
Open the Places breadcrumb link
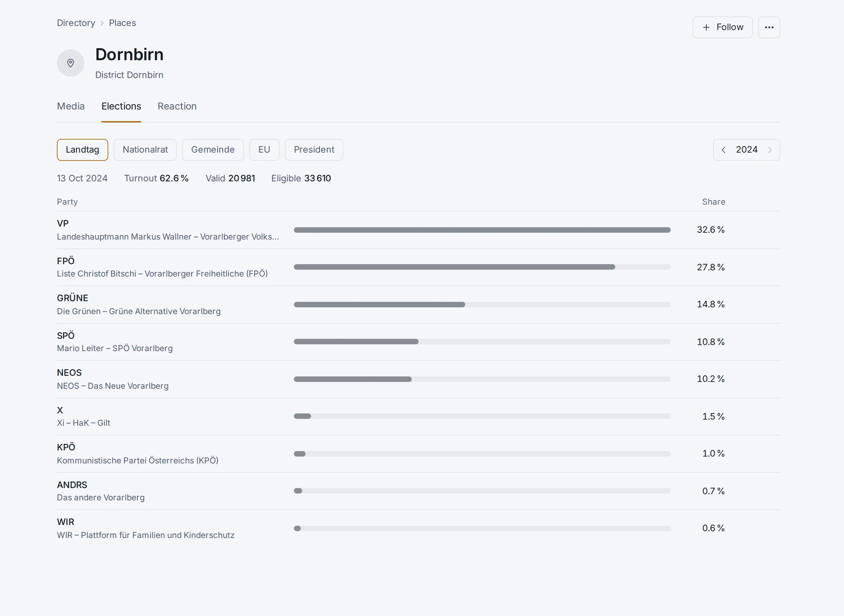point(122,23)
